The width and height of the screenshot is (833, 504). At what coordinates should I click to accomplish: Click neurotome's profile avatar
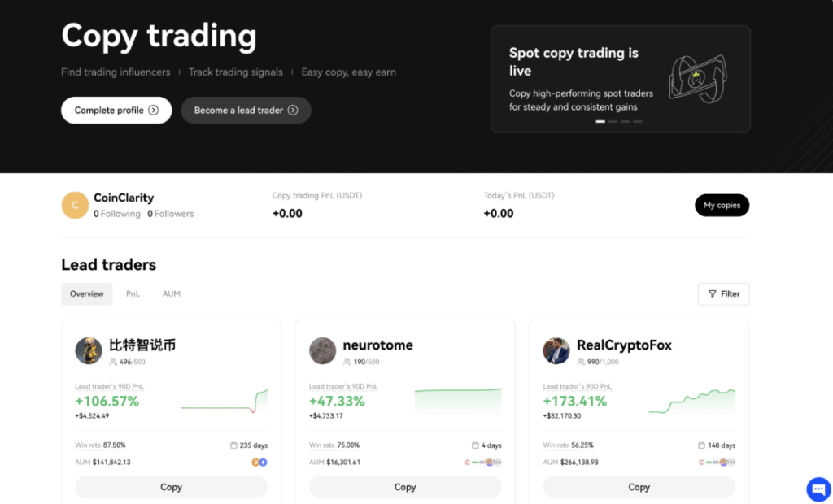point(322,350)
